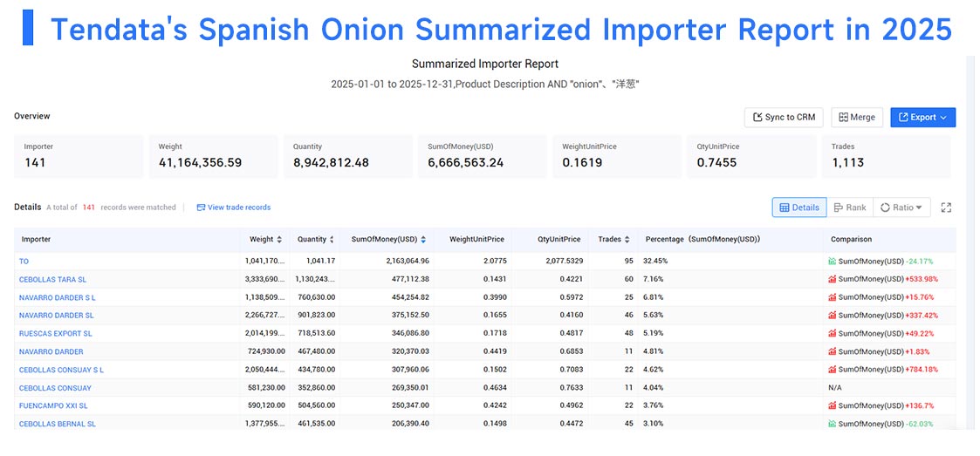Click Sync to CRM button
980x456 pixels.
coord(784,118)
